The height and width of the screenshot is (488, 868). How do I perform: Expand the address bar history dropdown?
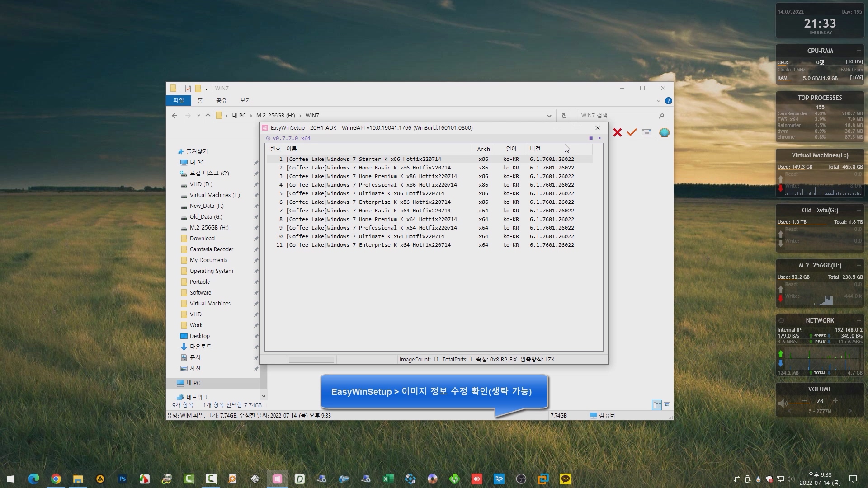coord(549,116)
